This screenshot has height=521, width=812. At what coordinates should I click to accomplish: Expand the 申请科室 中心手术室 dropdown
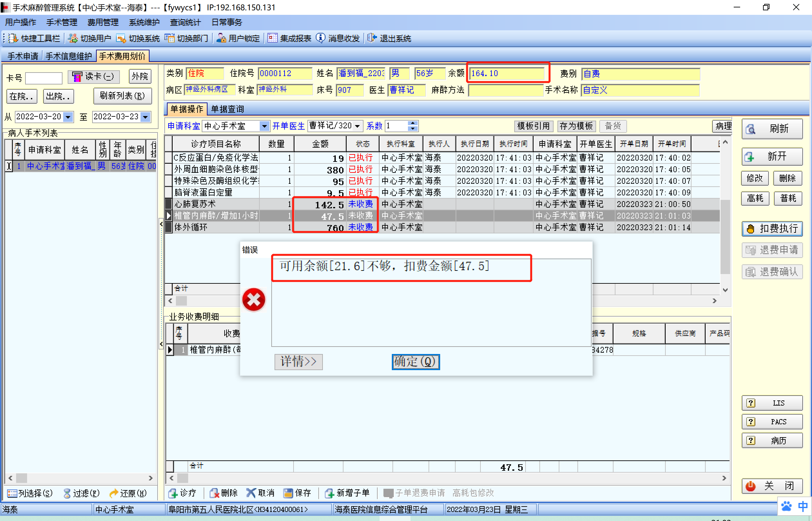click(264, 126)
